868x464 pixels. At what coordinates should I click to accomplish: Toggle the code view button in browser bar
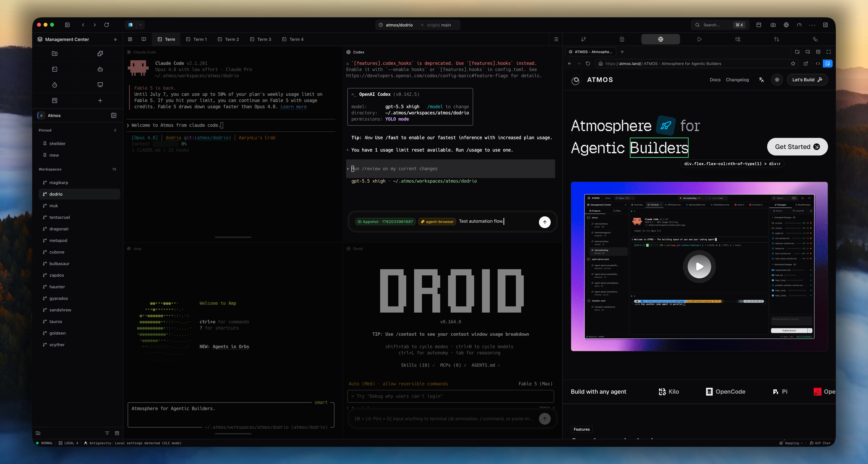818,64
